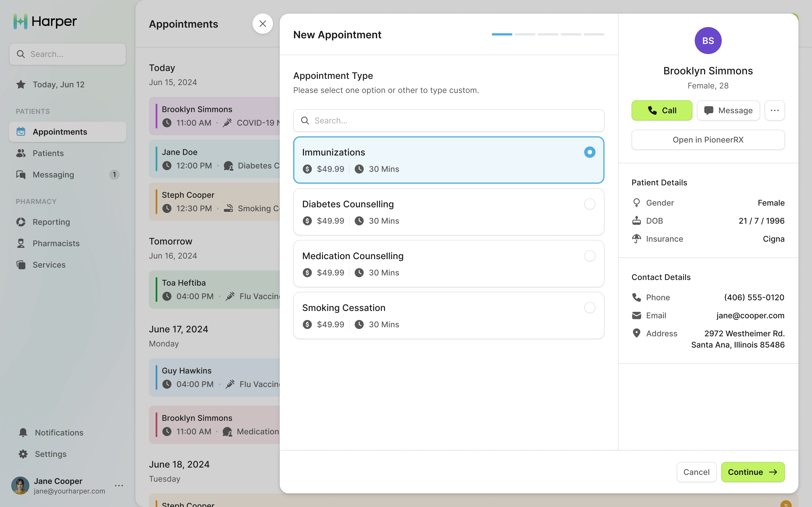Click the Open in PioneerRX button

tap(708, 140)
